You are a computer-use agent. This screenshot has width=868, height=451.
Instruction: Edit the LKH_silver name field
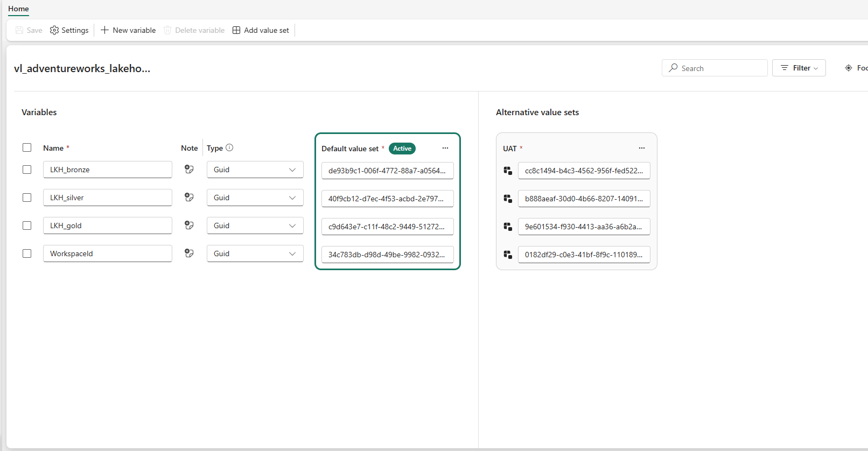(x=108, y=198)
